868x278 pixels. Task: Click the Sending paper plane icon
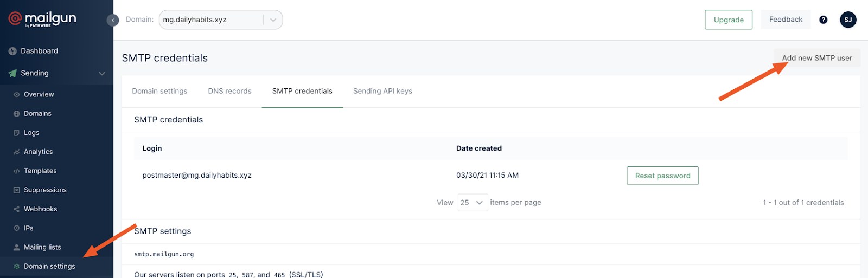(12, 73)
